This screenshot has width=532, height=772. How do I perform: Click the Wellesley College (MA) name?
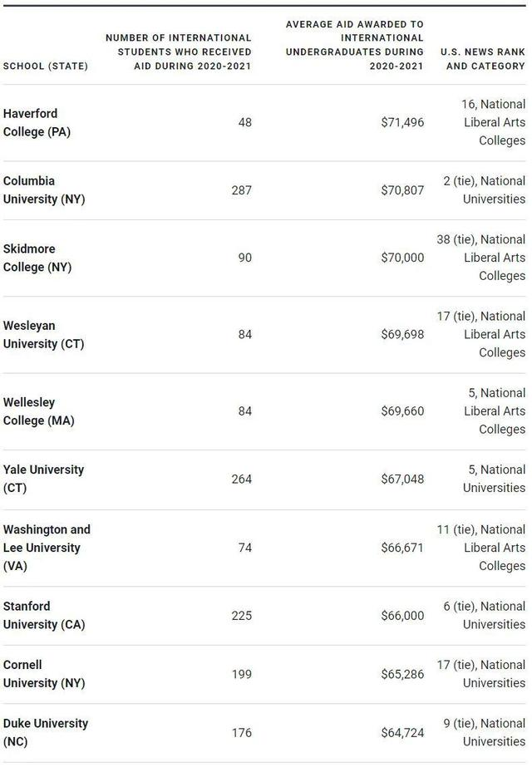coord(38,411)
